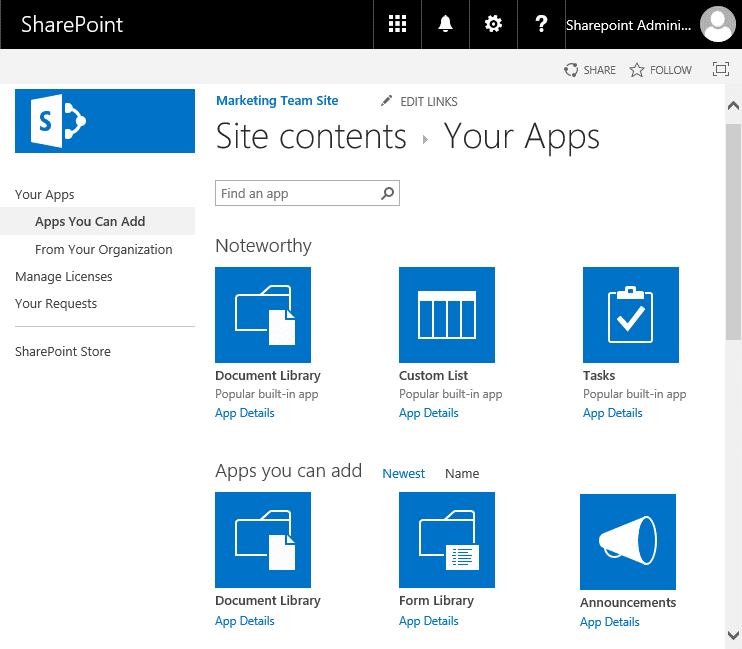Click the search magnifier icon
Image resolution: width=742 pixels, height=649 pixels.
point(388,193)
